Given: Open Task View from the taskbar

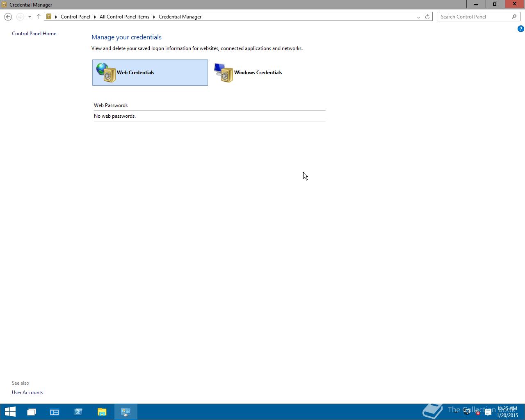Looking at the screenshot, I should 31,412.
